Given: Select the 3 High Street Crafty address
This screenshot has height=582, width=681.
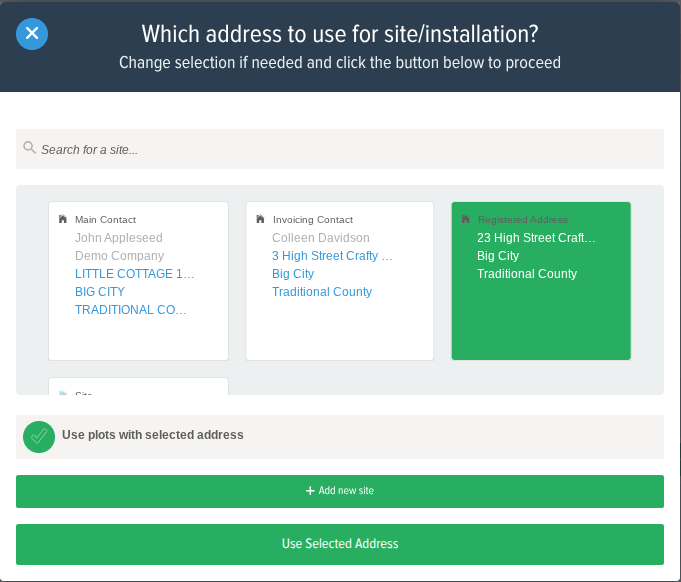Looking at the screenshot, I should click(x=332, y=256).
